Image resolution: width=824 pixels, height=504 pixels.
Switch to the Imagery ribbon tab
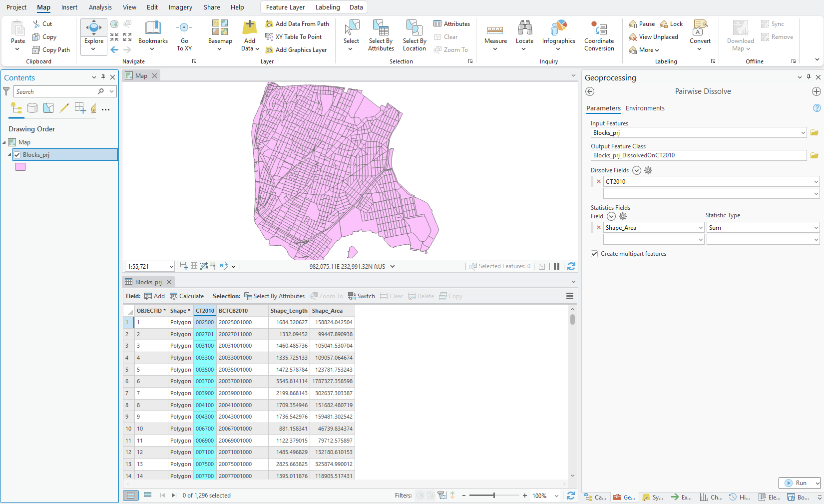click(x=180, y=7)
